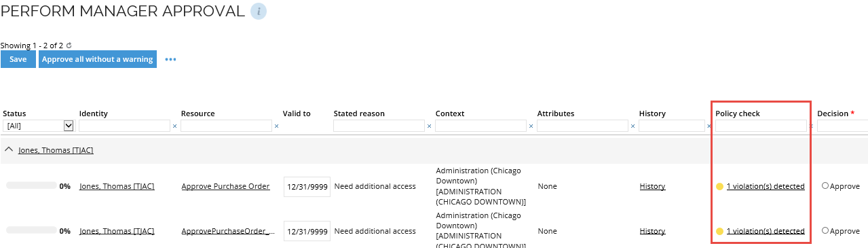
Task: Clear the Identity filter with the x icon
Action: coord(174,126)
